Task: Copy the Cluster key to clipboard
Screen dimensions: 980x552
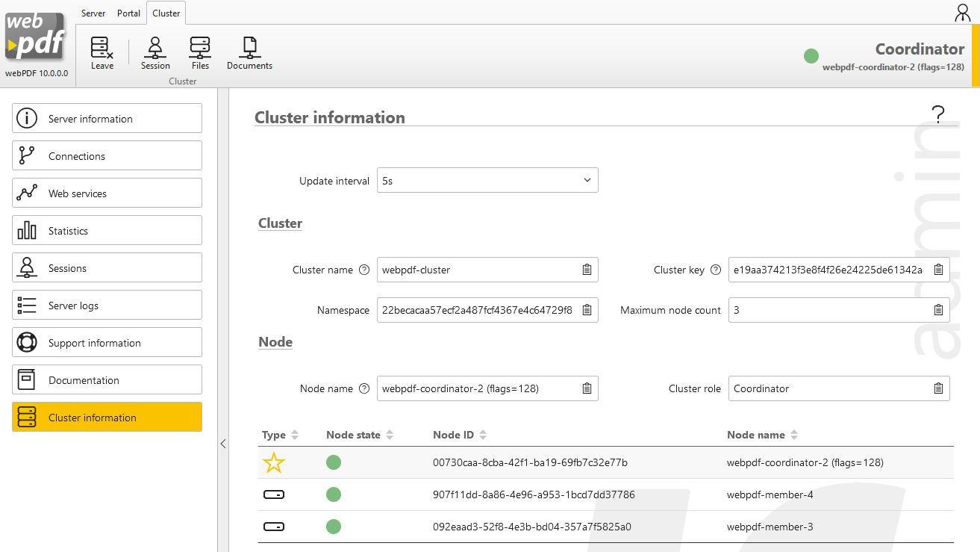Action: (x=938, y=270)
